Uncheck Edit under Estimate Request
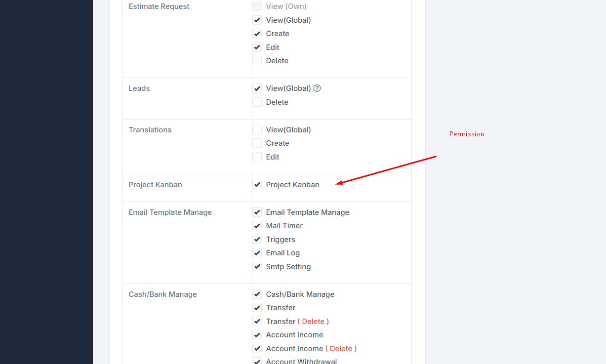 tap(257, 47)
